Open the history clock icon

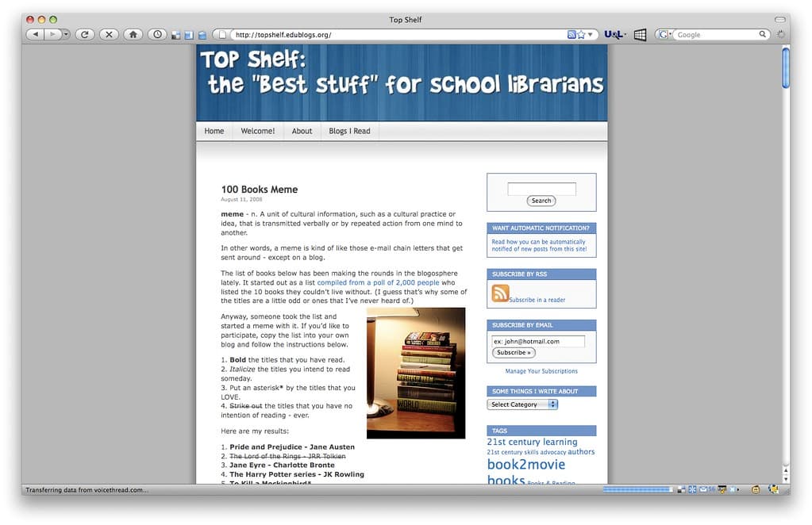[x=157, y=35]
